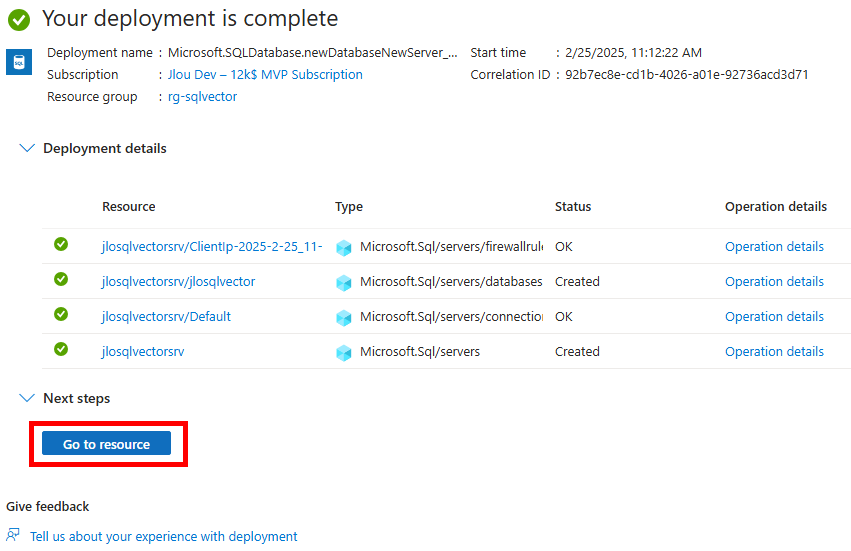View Operation details for the Microsoft.Sql/servers row
This screenshot has width=851, height=551.
tap(774, 351)
